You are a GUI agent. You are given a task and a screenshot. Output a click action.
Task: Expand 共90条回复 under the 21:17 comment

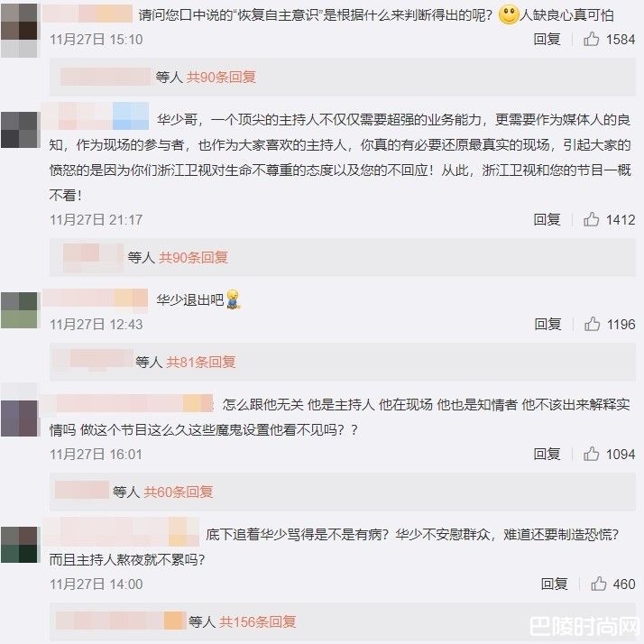pos(193,257)
